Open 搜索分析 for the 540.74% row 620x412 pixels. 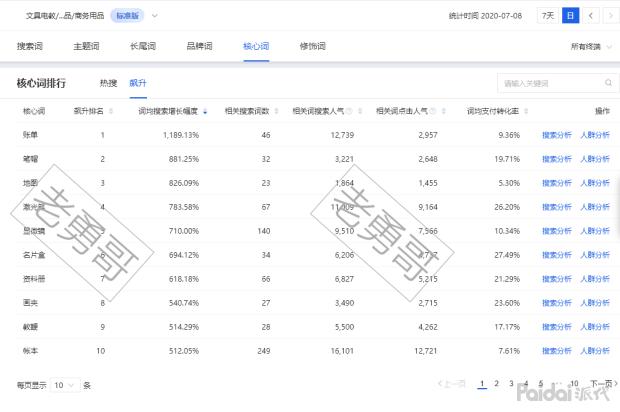pyautogui.click(x=557, y=303)
